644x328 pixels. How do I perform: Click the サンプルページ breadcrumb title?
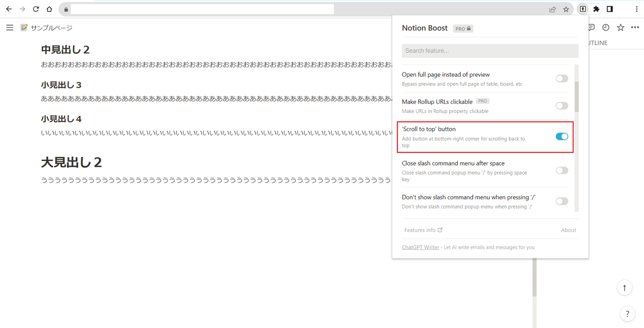pyautogui.click(x=52, y=28)
